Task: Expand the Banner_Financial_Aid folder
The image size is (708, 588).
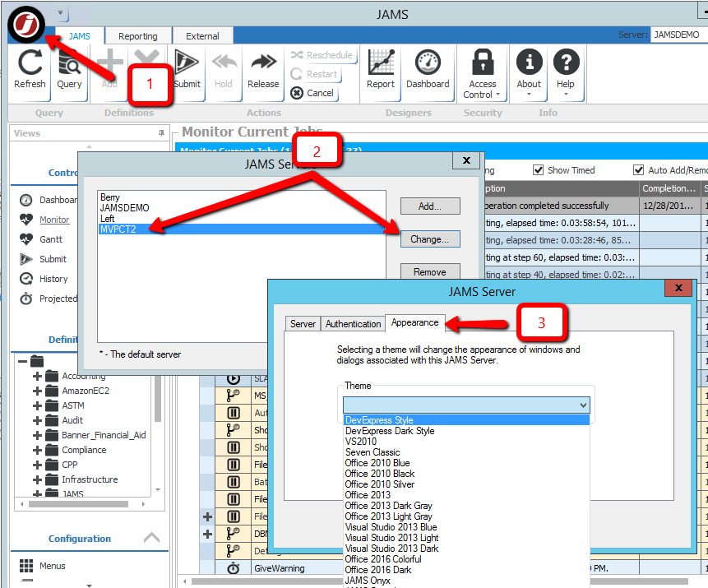Action: pyautogui.click(x=38, y=435)
